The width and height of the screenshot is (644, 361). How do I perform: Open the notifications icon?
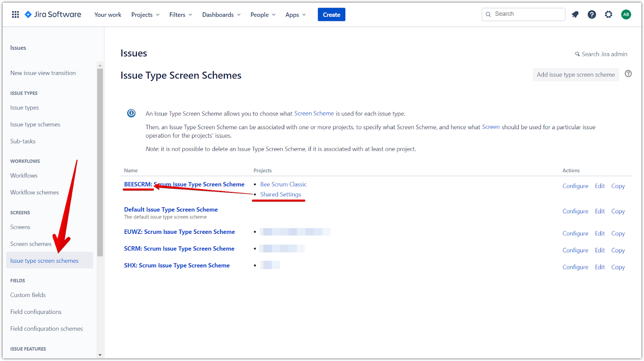tap(575, 14)
